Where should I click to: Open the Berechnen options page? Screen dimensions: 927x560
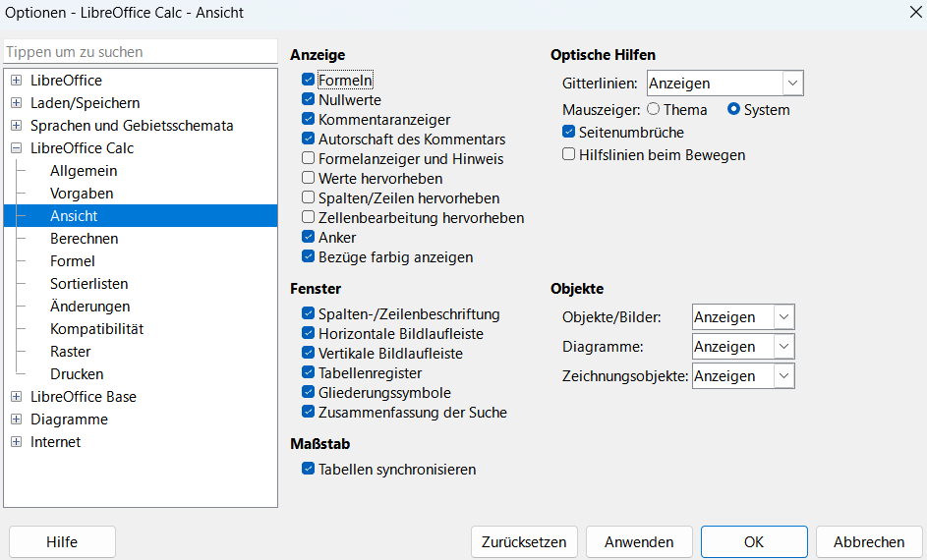pos(84,239)
